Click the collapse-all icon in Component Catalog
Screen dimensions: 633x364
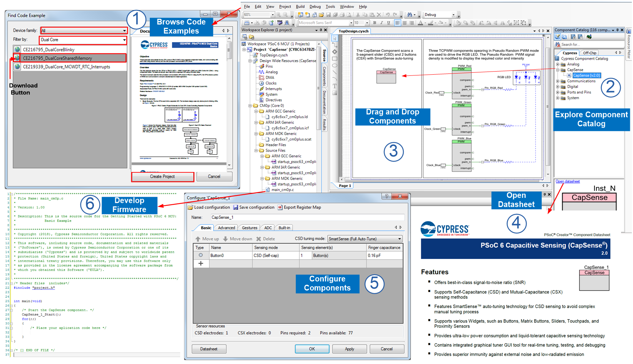pyautogui.click(x=580, y=37)
